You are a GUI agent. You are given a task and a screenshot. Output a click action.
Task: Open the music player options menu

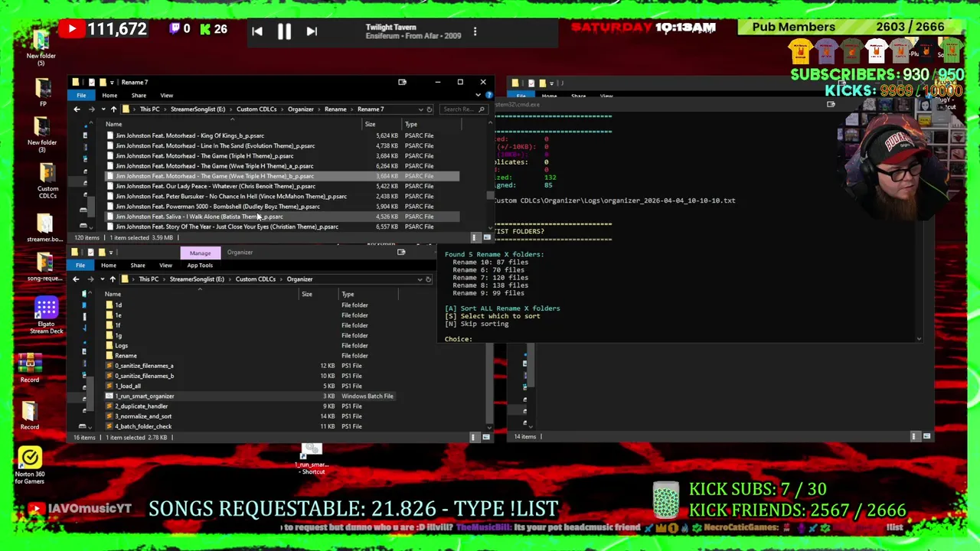(475, 31)
